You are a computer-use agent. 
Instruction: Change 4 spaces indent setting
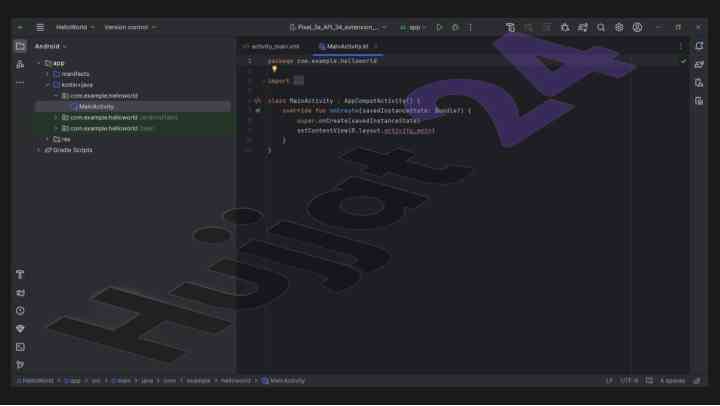(672, 381)
